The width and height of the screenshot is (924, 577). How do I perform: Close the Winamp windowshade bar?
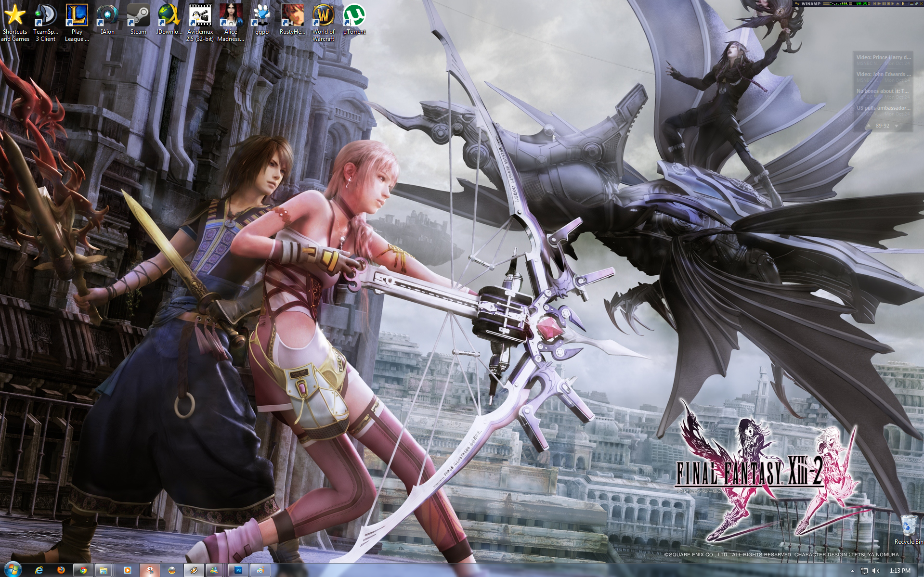pos(921,3)
